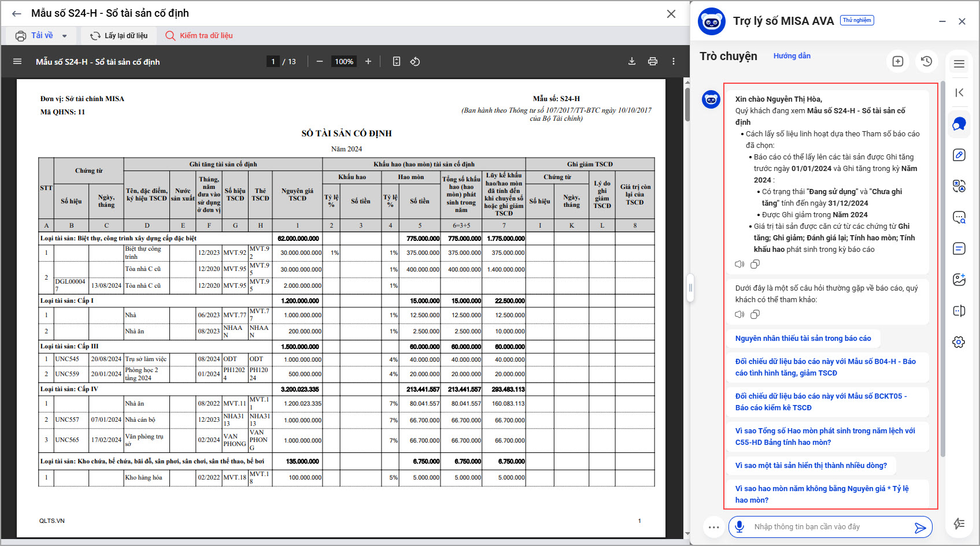The image size is (980, 546).
Task: Select 'Vì sao một tài sản hiển thị thành nhiều dòng?'
Action: coord(811,466)
